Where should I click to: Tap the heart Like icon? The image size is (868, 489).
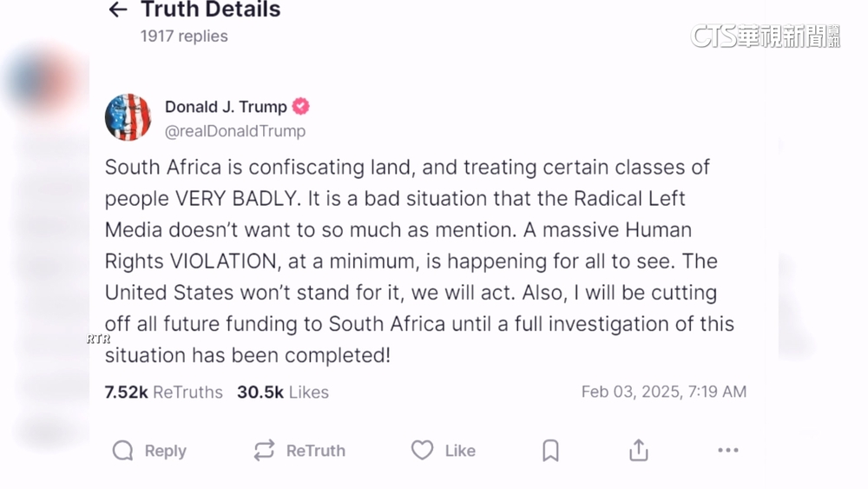pos(423,450)
